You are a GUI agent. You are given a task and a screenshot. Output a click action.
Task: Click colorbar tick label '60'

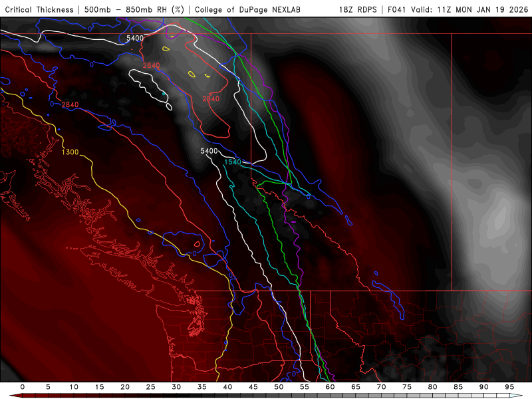click(x=330, y=387)
